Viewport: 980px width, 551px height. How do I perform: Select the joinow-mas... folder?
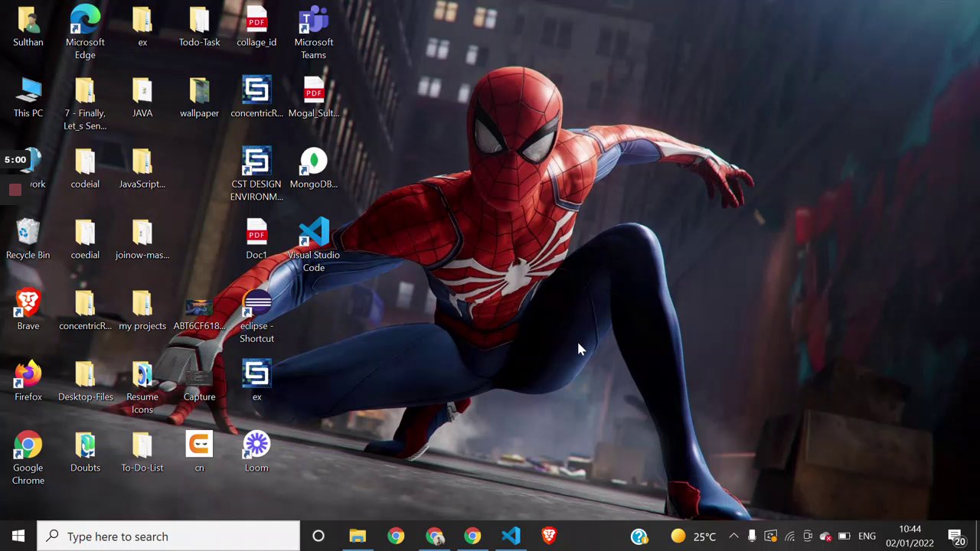(x=142, y=240)
